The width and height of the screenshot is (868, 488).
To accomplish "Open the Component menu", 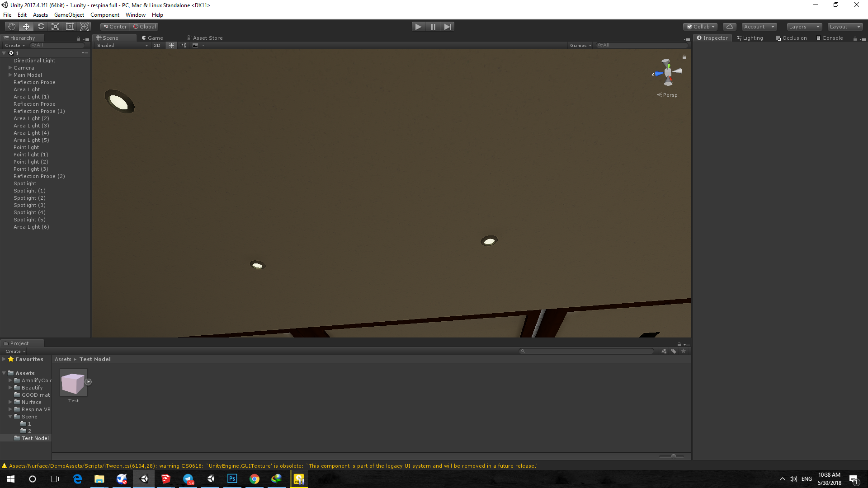I will click(x=105, y=15).
